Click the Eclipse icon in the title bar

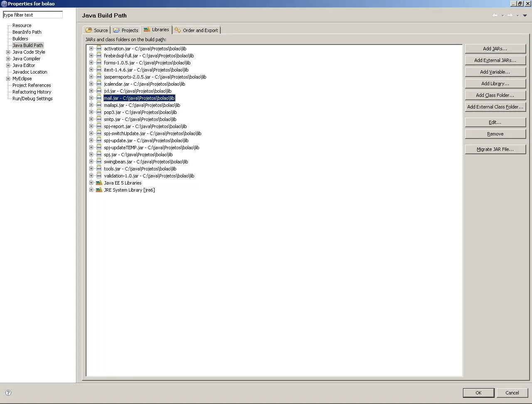click(x=4, y=4)
